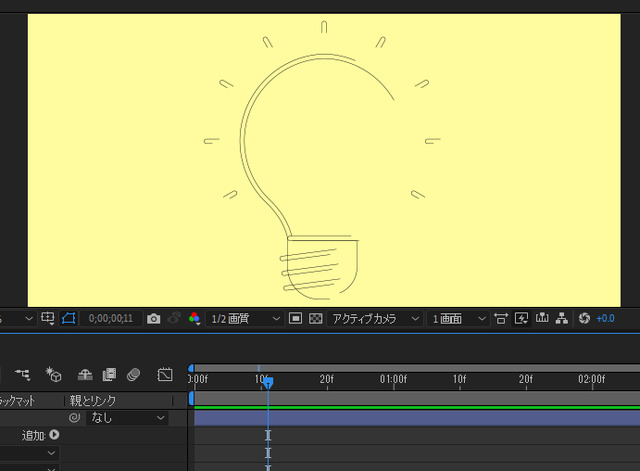Click the +0.0 exposure value
This screenshot has width=640, height=471.
coord(605,319)
